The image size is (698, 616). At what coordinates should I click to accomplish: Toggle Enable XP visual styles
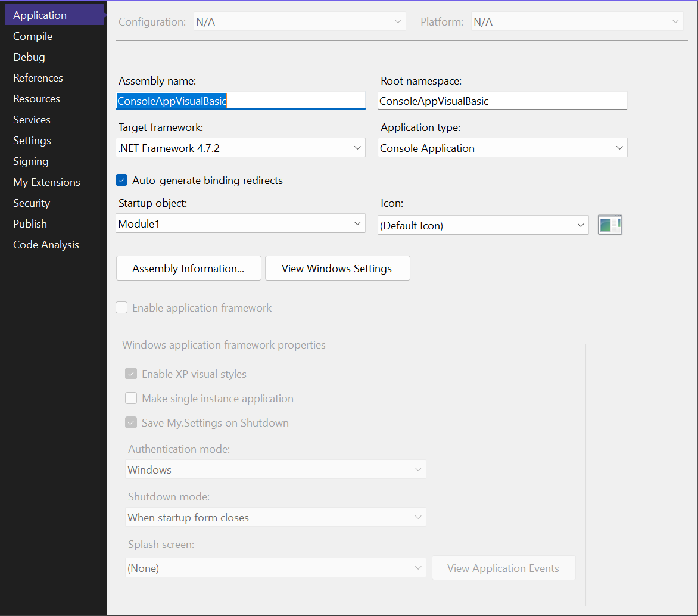tap(131, 374)
